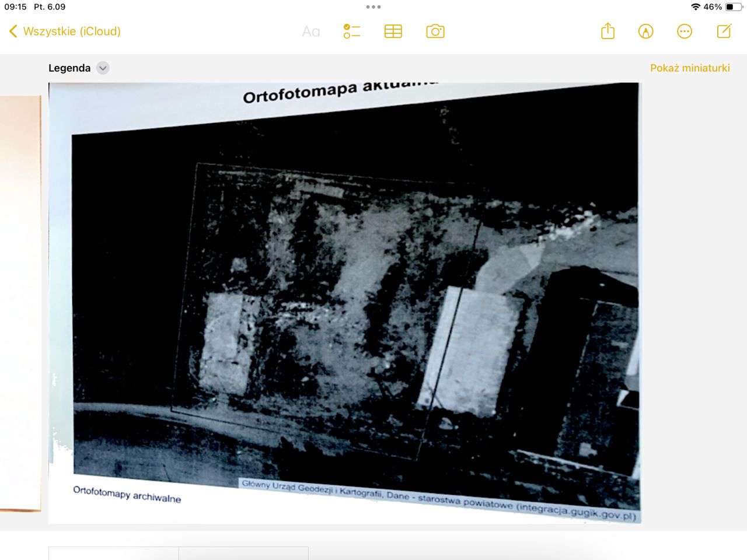Tap the camera icon to add media
The width and height of the screenshot is (747, 560).
point(435,32)
